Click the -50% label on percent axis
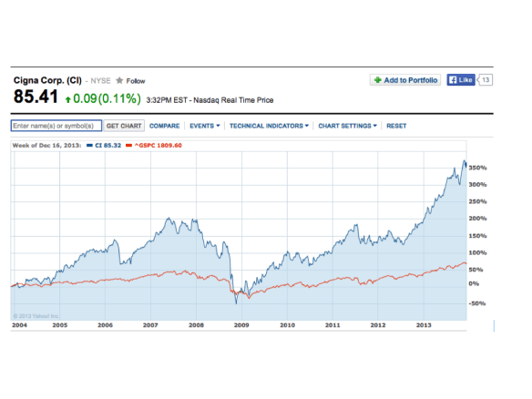 click(x=477, y=303)
